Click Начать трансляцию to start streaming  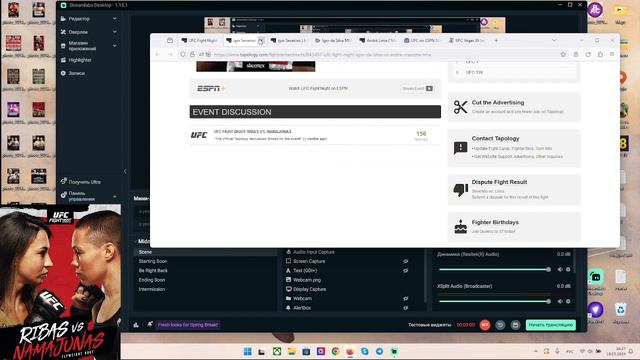[x=551, y=325]
